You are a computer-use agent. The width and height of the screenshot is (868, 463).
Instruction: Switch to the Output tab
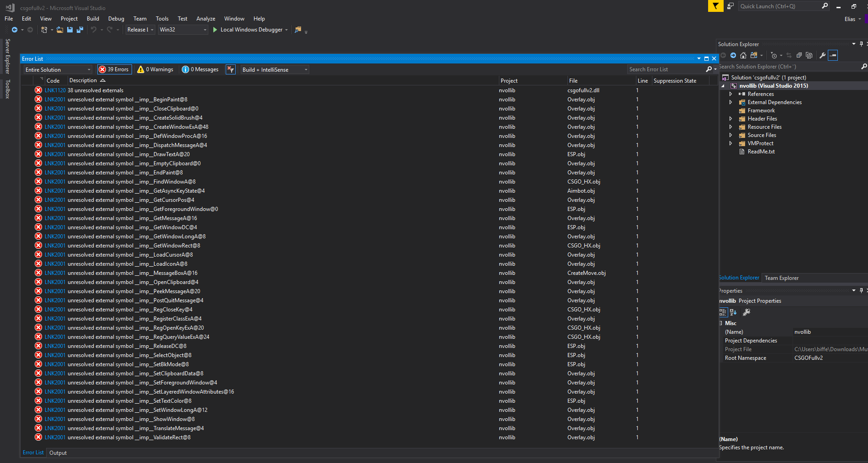tap(58, 453)
